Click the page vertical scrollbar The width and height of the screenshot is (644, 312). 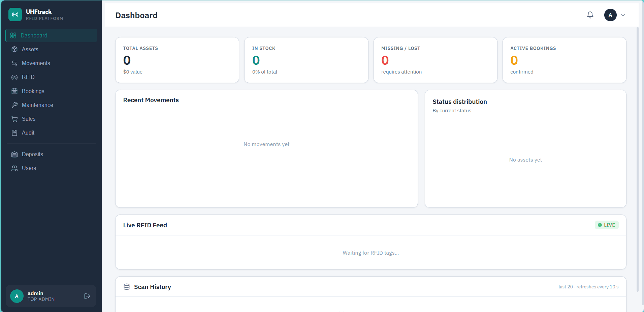coord(638,159)
